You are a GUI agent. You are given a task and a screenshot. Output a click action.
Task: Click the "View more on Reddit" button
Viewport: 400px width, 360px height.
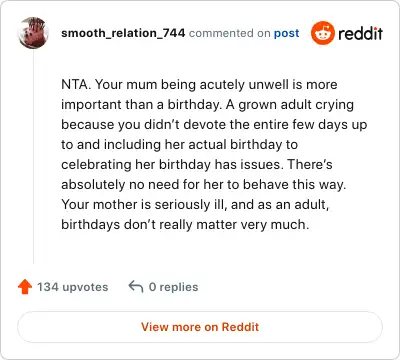pos(200,327)
